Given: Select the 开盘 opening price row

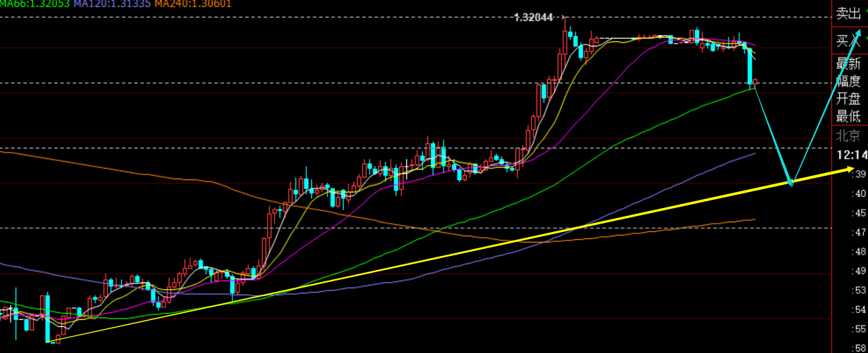Looking at the screenshot, I should 850,99.
